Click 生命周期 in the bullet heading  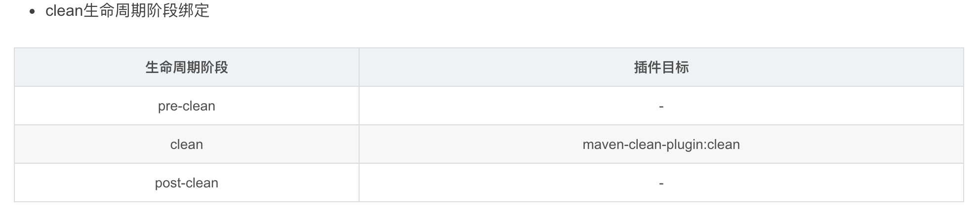click(x=115, y=10)
